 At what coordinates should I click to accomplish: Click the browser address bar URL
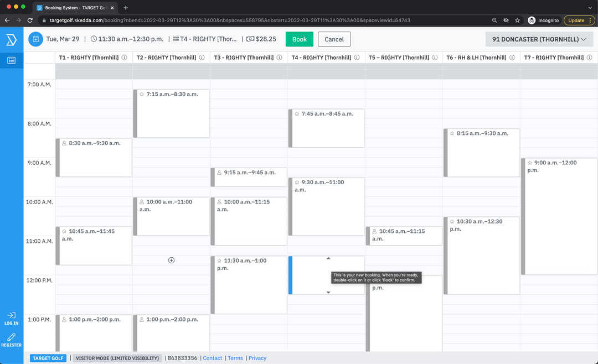click(233, 20)
